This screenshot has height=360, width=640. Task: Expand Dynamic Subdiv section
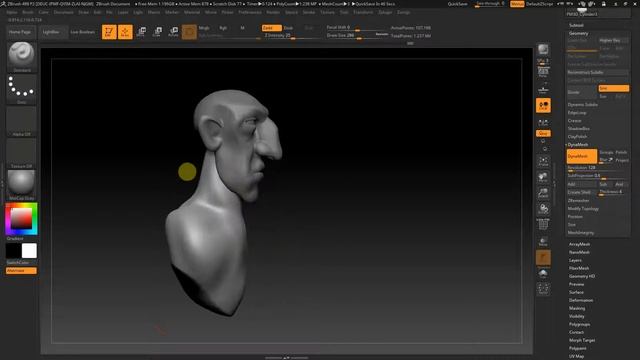582,104
